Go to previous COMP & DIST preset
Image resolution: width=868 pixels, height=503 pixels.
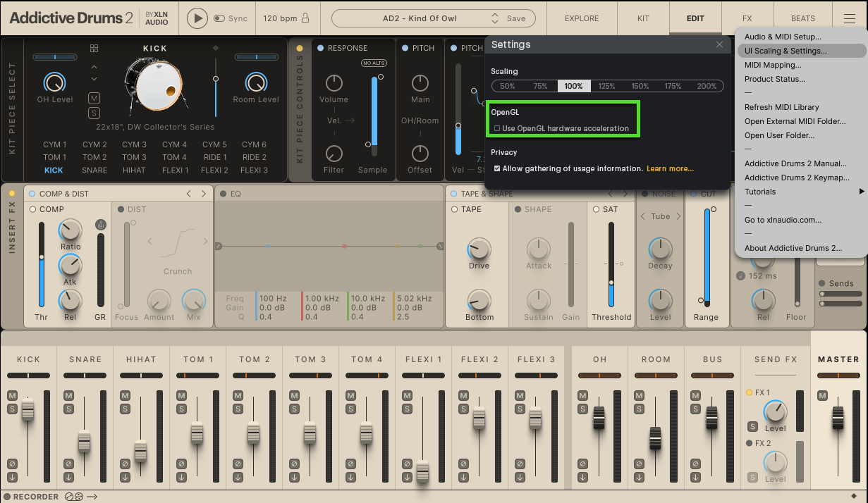tap(189, 194)
